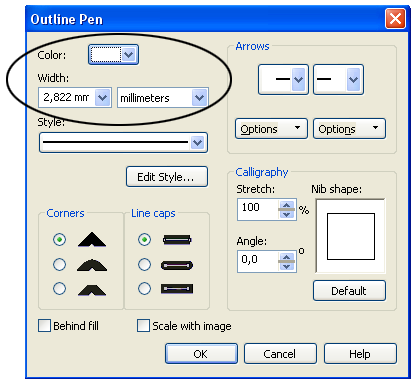Image resolution: width=417 pixels, height=381 pixels.
Task: Click the nib shape preview box
Action: pos(351,236)
